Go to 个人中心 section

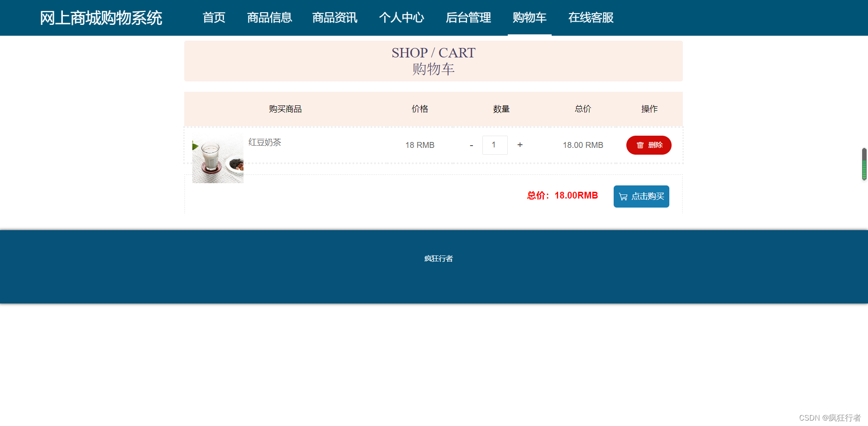pos(401,18)
